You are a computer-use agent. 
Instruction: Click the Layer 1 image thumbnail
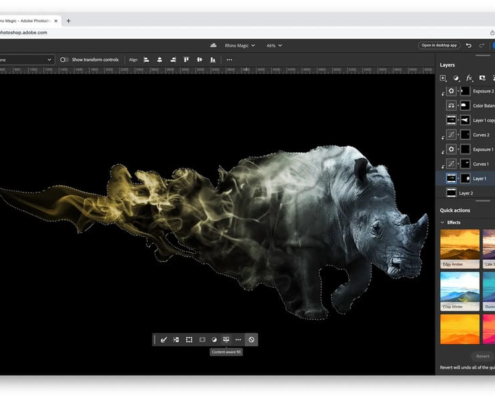(451, 179)
